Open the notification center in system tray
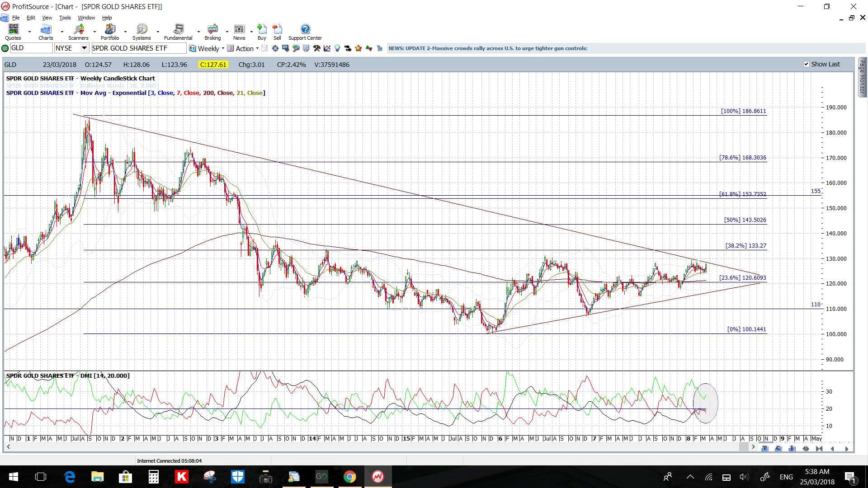The height and width of the screenshot is (488, 868). pos(850,477)
